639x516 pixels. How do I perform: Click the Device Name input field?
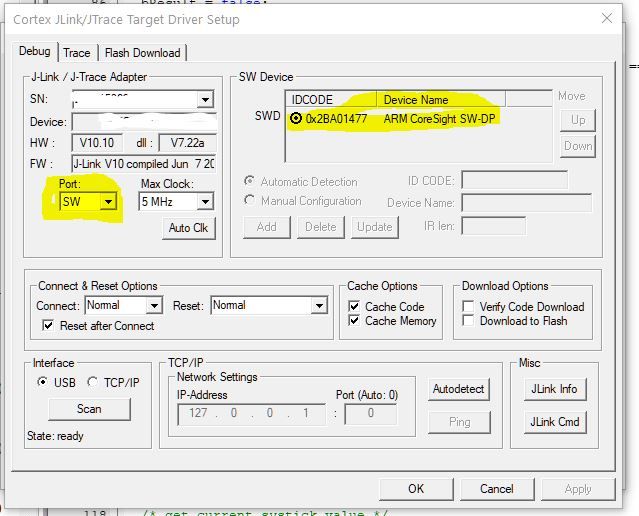(x=526, y=202)
